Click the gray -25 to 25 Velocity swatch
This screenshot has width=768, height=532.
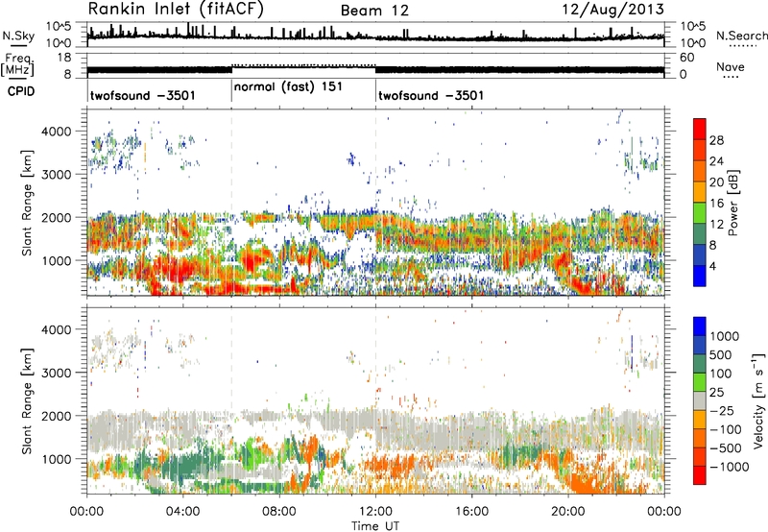coord(700,400)
